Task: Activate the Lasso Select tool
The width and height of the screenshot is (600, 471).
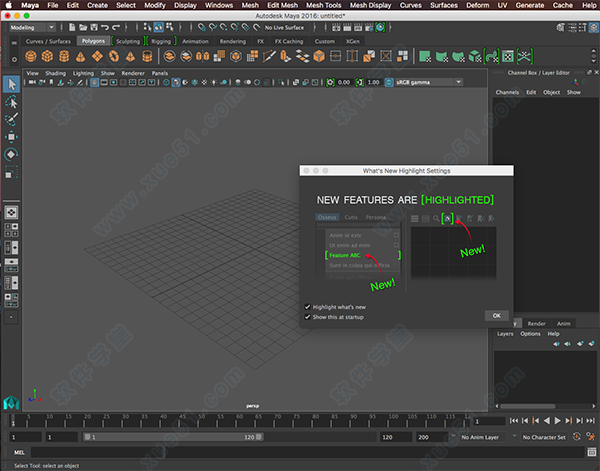Action: 11,102
